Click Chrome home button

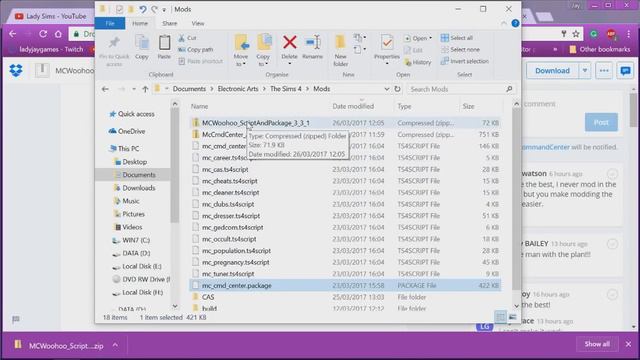pos(58,34)
